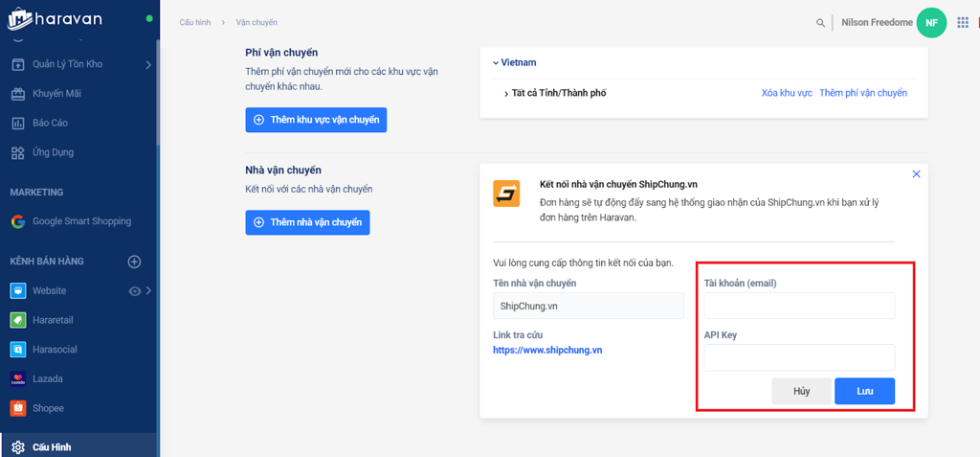Open the Lazada sales channel

[x=48, y=378]
